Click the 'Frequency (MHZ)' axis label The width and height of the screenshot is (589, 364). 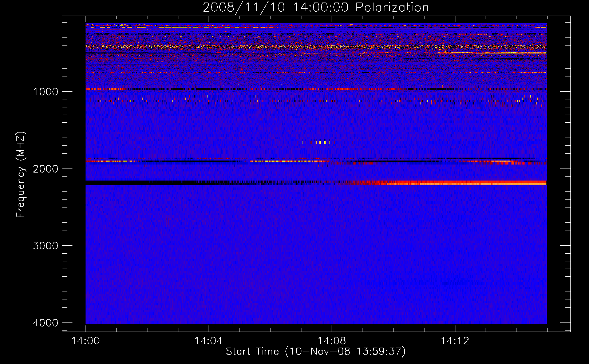(21, 175)
